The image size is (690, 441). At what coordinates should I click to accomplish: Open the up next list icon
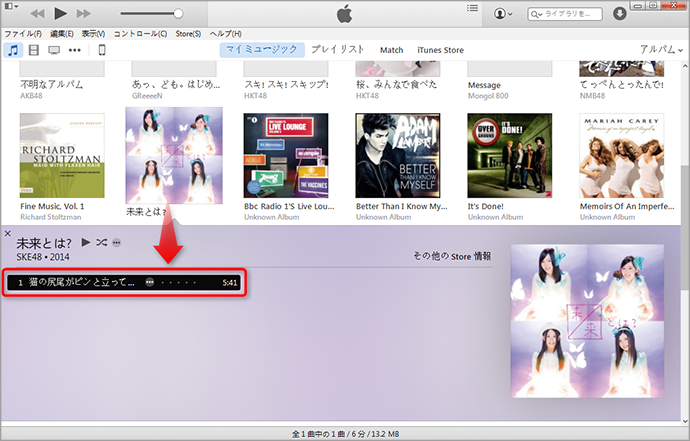(x=472, y=8)
